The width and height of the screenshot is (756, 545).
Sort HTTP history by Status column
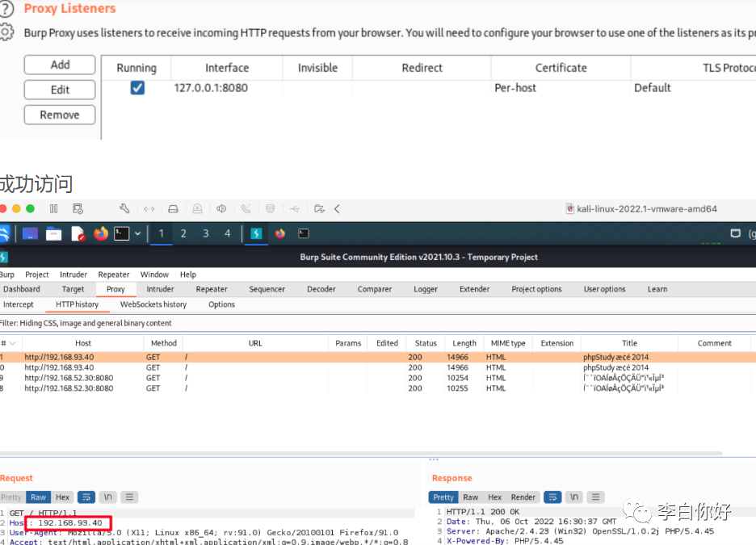pos(426,343)
